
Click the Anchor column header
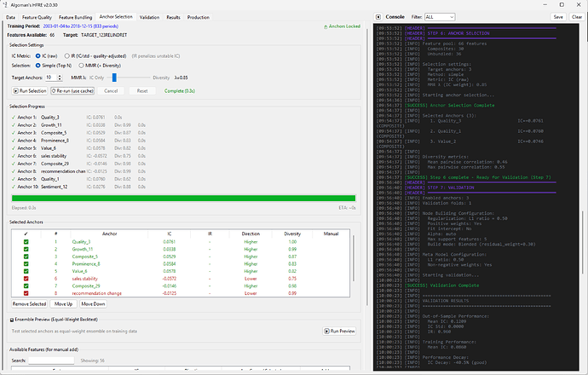pyautogui.click(x=109, y=234)
